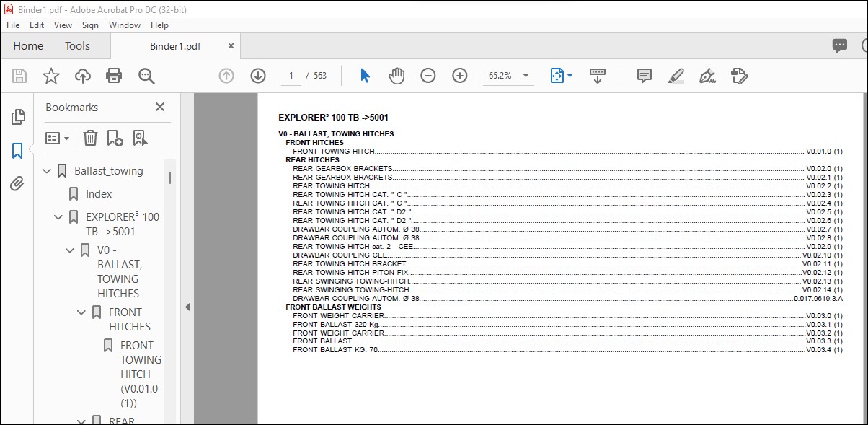Open the sign document pen tool
868x425 pixels.
707,76
